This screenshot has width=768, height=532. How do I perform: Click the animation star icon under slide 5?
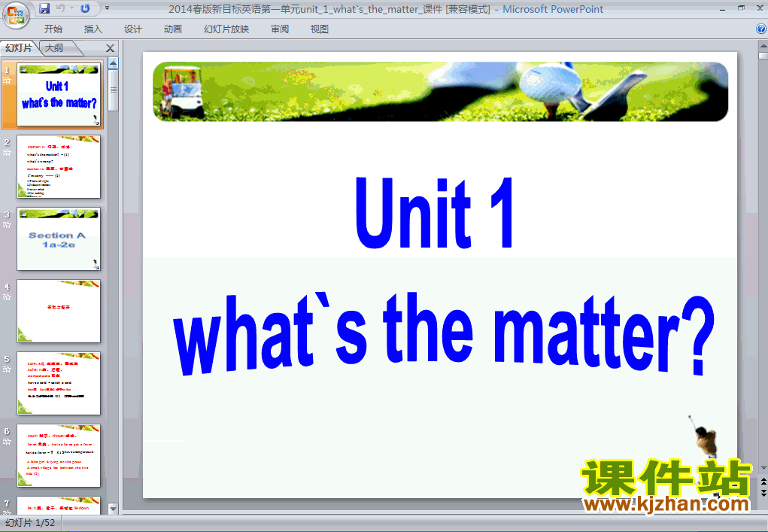pyautogui.click(x=7, y=369)
